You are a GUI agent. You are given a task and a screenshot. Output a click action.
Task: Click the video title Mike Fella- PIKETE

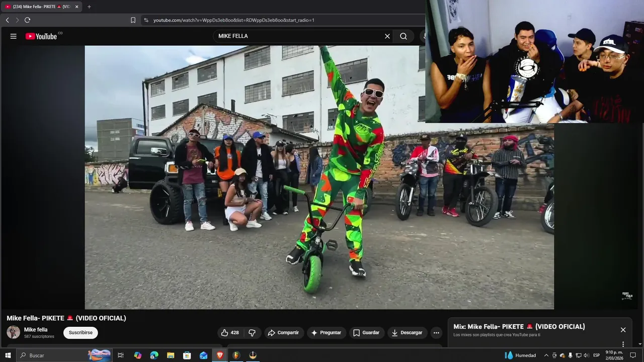[66, 318]
